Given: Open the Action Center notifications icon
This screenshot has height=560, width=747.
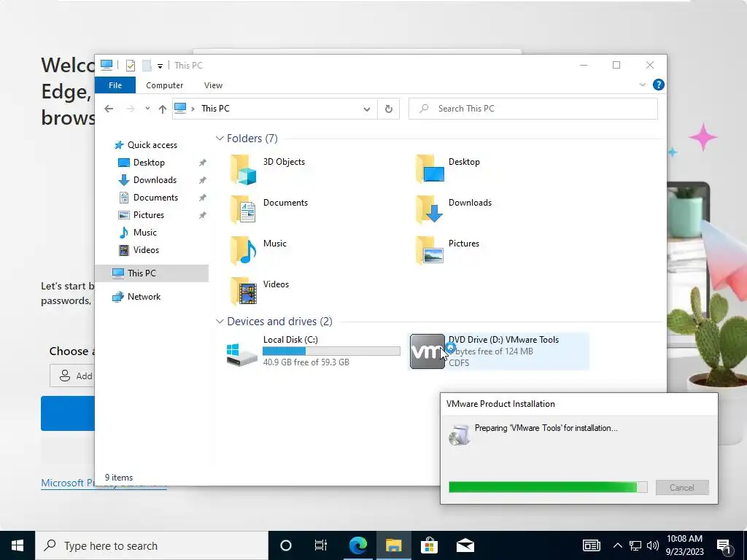Looking at the screenshot, I should click(724, 545).
